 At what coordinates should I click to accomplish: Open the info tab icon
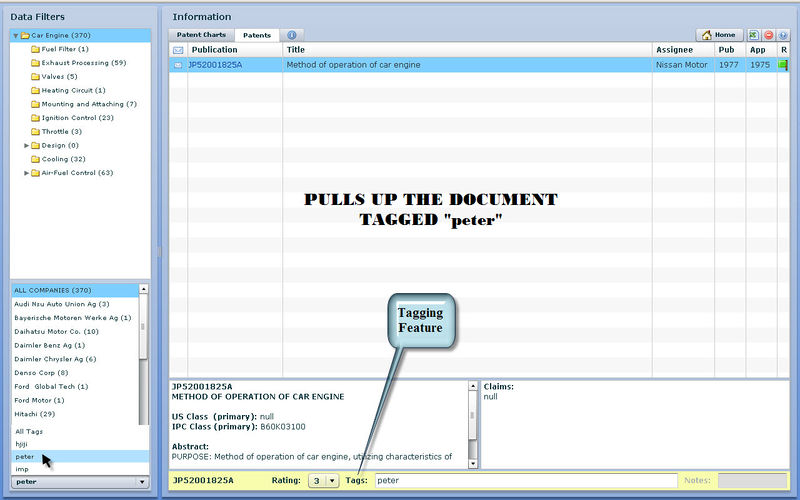click(x=291, y=35)
